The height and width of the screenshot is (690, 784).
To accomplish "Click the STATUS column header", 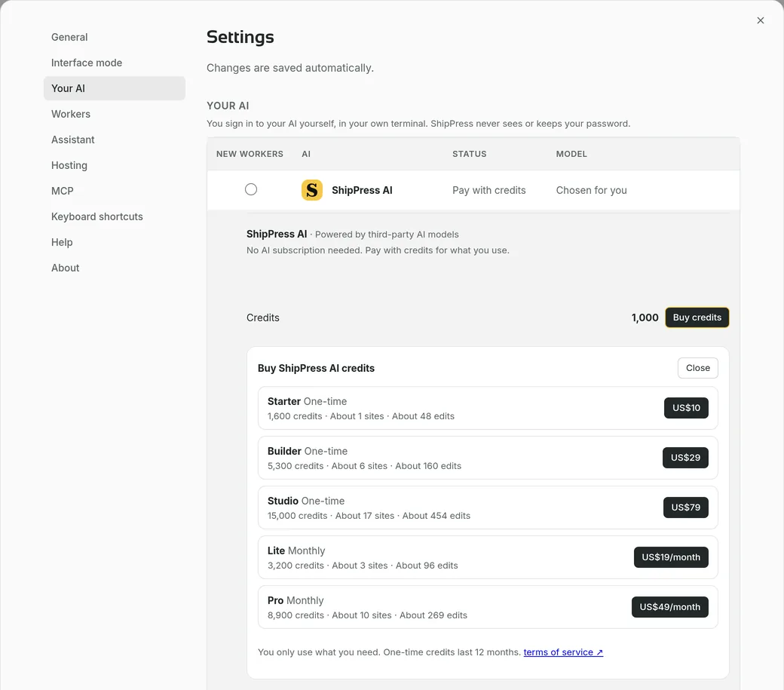I will [x=469, y=154].
